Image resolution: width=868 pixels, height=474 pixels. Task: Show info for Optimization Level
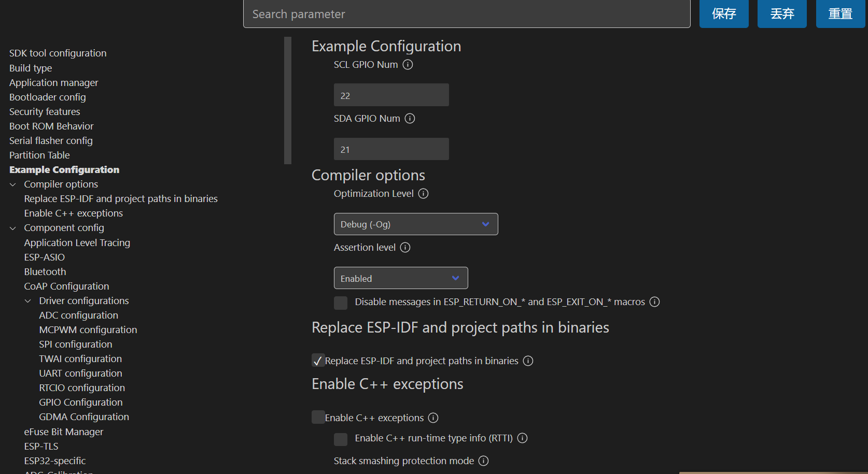[424, 194]
